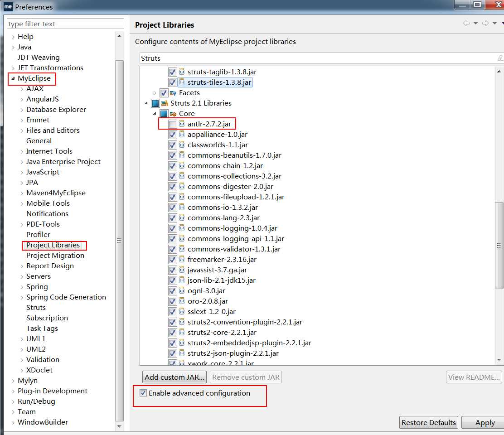Select Project Migration preference page

click(x=55, y=256)
